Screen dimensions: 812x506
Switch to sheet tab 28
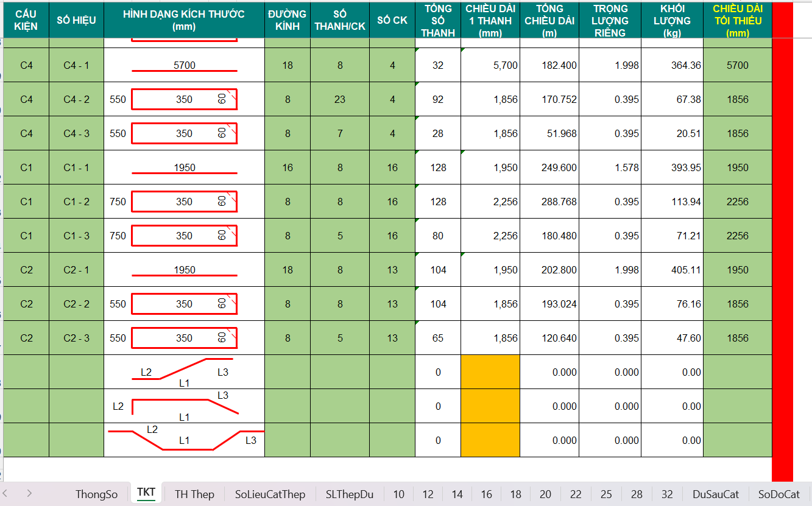click(637, 494)
